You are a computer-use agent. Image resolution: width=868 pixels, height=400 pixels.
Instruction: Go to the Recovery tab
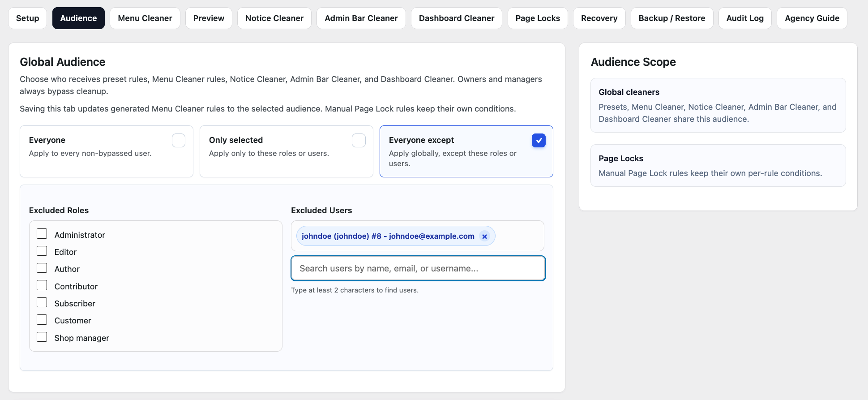pos(599,18)
